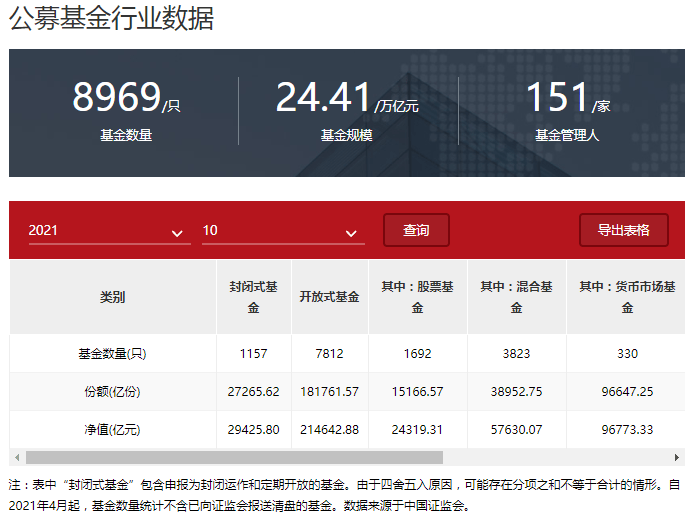Click the 基金管理人 label in banner
Viewport: 693px width, 514px height.
[x=567, y=135]
